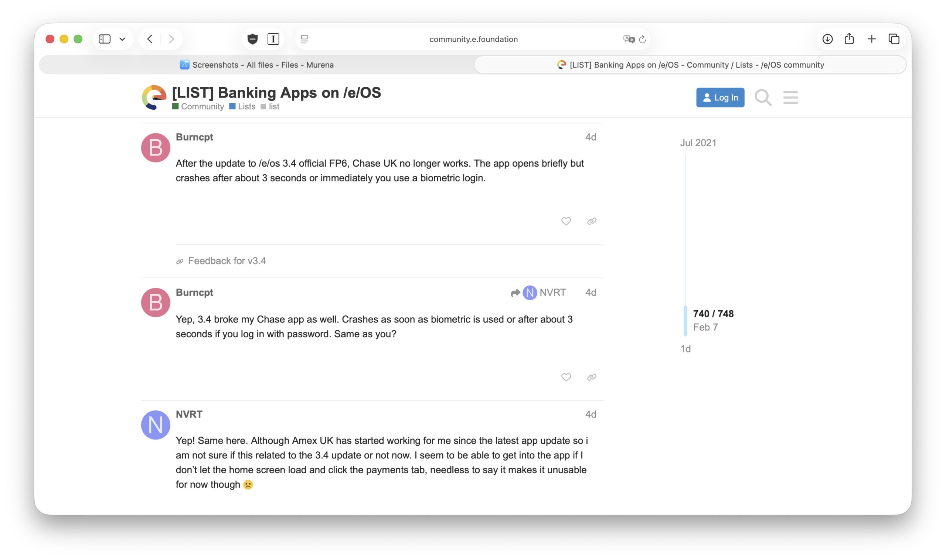The height and width of the screenshot is (560, 946).
Task: Expand the sidebar dropdown chevron
Action: click(x=122, y=39)
